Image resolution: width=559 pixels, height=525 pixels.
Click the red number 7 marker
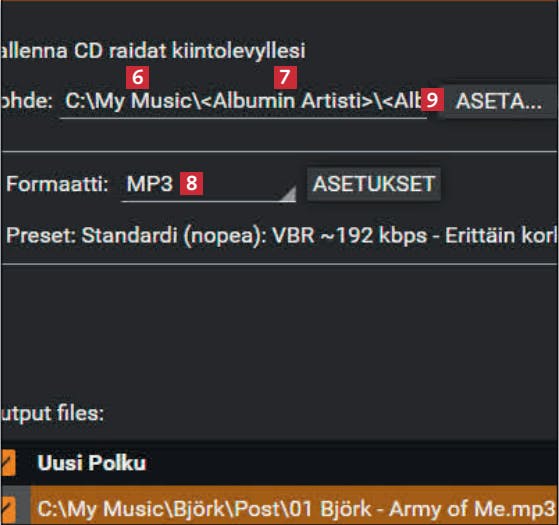coord(285,77)
